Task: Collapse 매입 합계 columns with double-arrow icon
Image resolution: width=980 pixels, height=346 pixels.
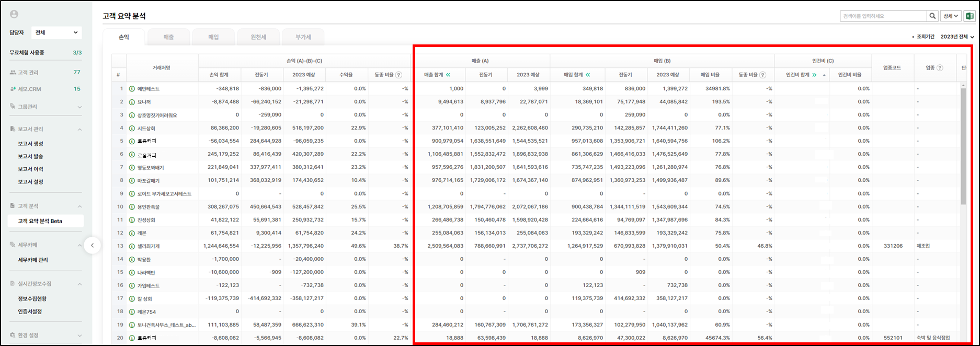Action: tap(588, 75)
